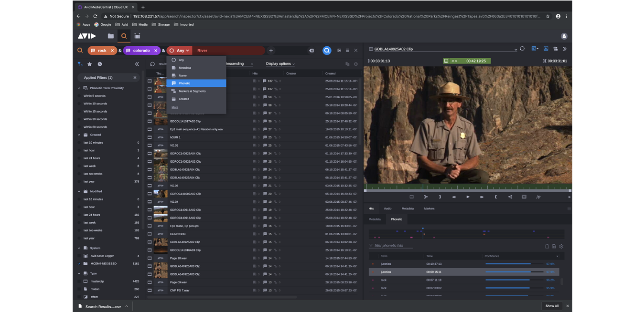Image resolution: width=644 pixels, height=312 pixels.
Task: Collapse the Phonetic Term Proximity filter group
Action: (79, 88)
